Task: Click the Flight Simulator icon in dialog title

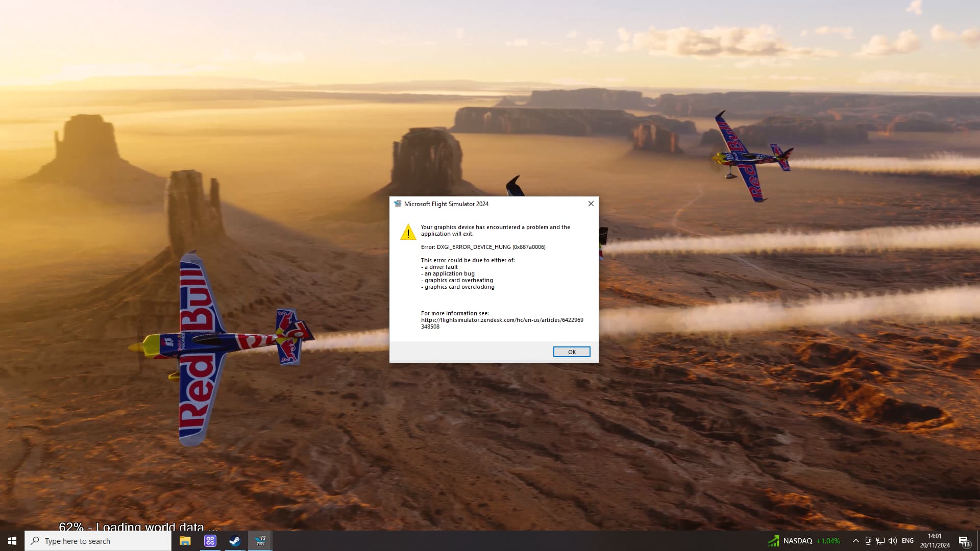Action: tap(398, 204)
